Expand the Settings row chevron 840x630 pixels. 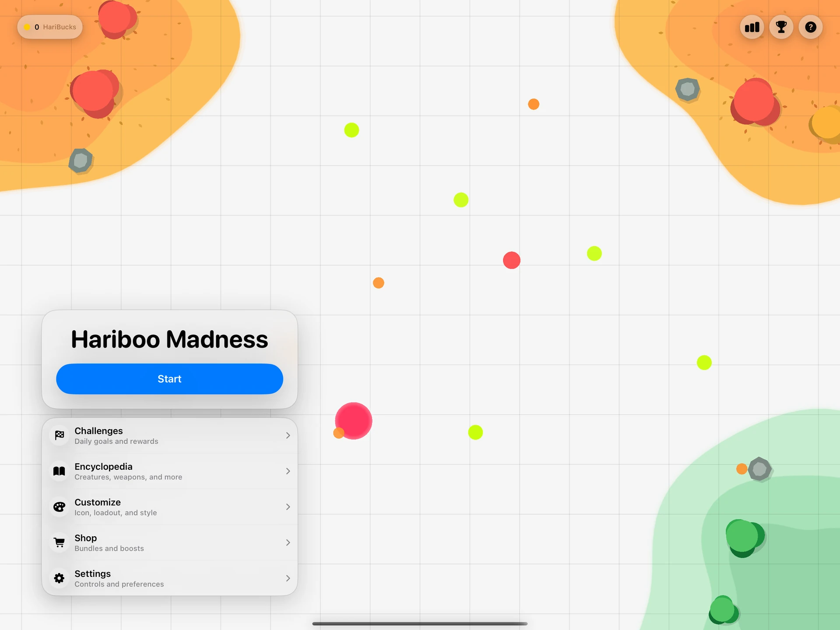click(288, 578)
